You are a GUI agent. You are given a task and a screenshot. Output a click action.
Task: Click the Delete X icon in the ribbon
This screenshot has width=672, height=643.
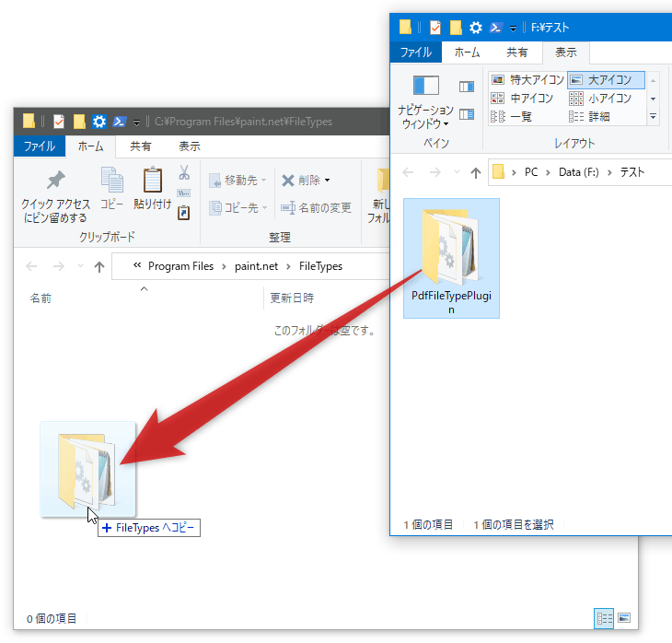(x=287, y=181)
